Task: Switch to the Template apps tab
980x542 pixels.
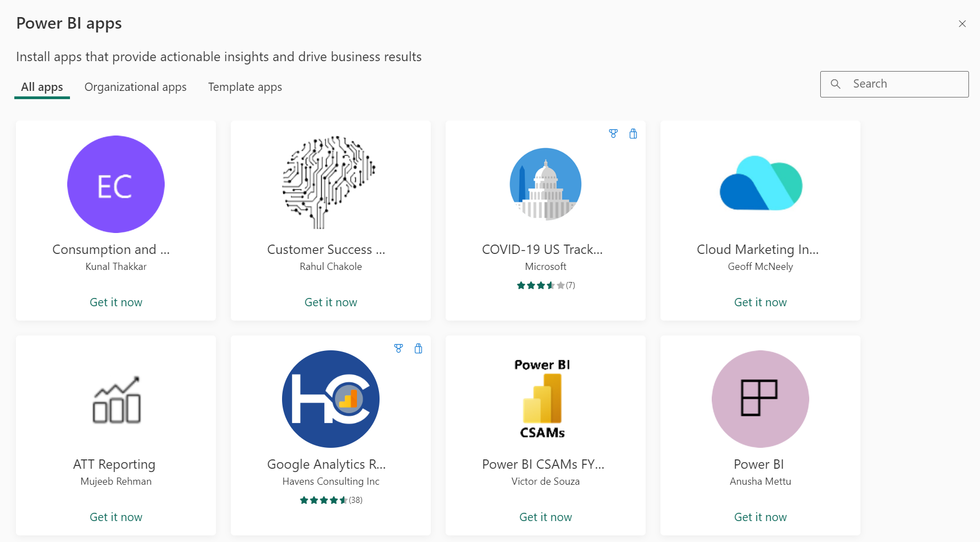Action: pos(245,87)
